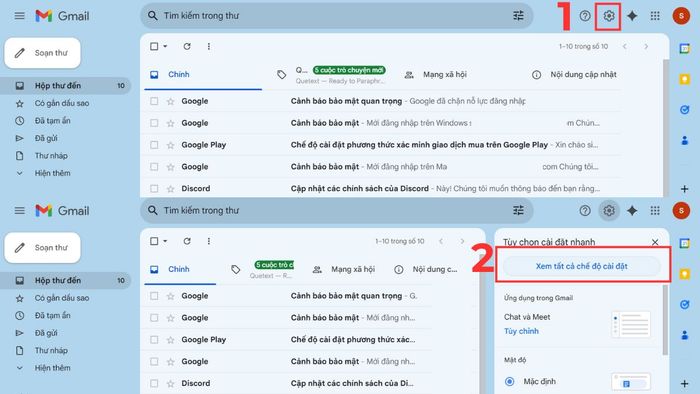This screenshot has width=700, height=394.
Task: Check 'Cảnh báo bảo mật quan trọng' email, bottom window
Action: tap(154, 296)
